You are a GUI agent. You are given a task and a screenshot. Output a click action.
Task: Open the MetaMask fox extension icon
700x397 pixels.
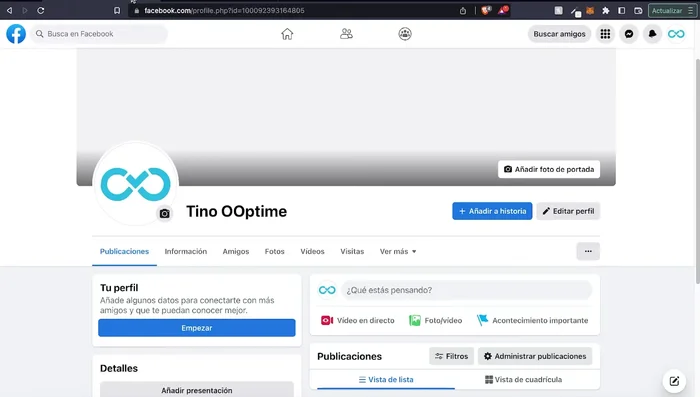[590, 10]
